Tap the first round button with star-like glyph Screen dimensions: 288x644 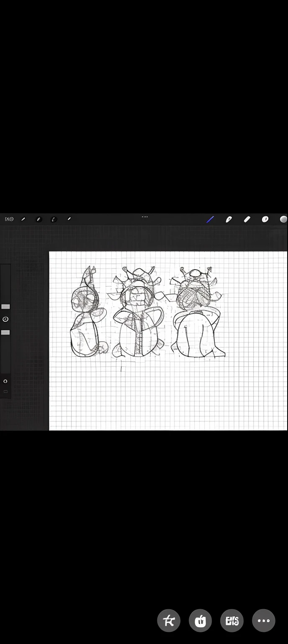(x=169, y=621)
